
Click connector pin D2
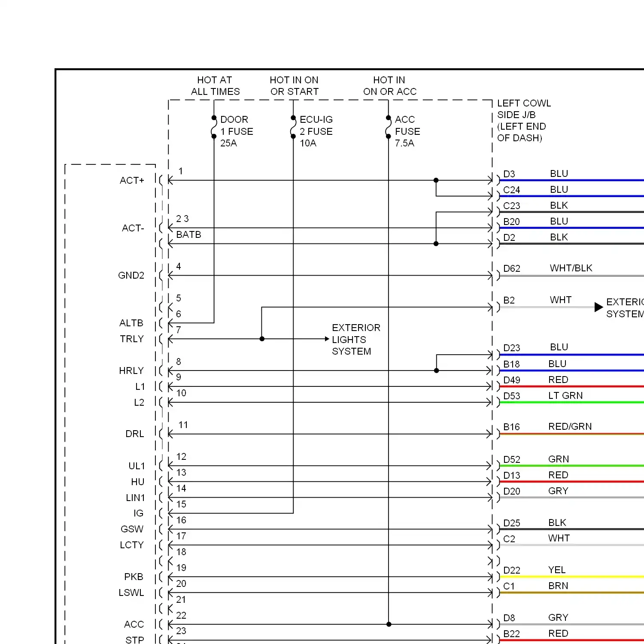(x=509, y=237)
